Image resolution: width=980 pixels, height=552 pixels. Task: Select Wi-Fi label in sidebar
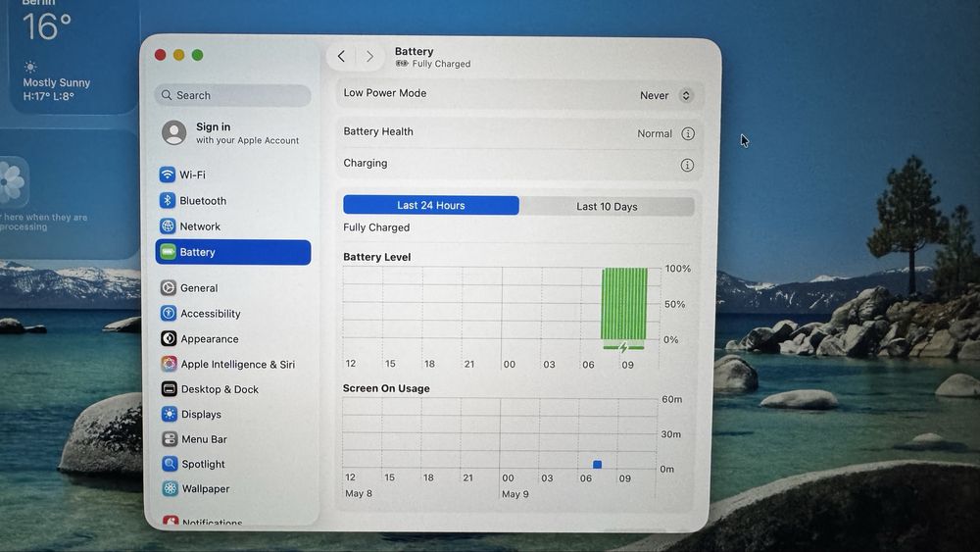[x=192, y=175]
